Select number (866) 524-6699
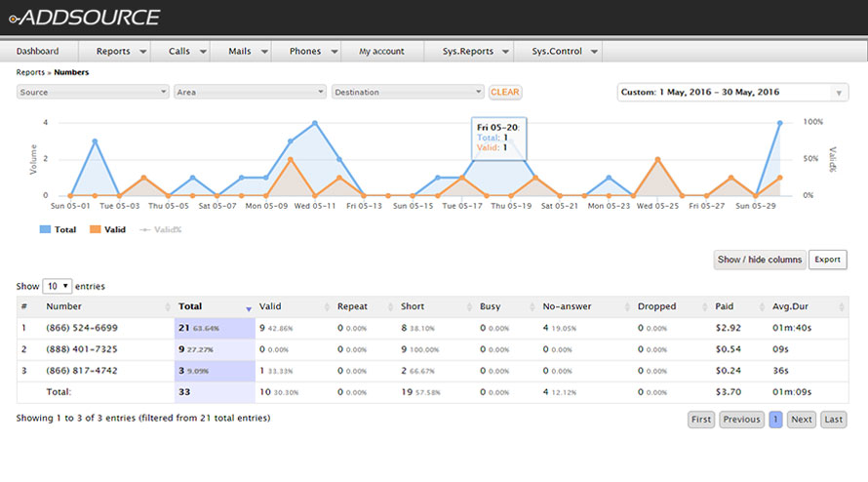Image resolution: width=868 pixels, height=482 pixels. click(82, 328)
